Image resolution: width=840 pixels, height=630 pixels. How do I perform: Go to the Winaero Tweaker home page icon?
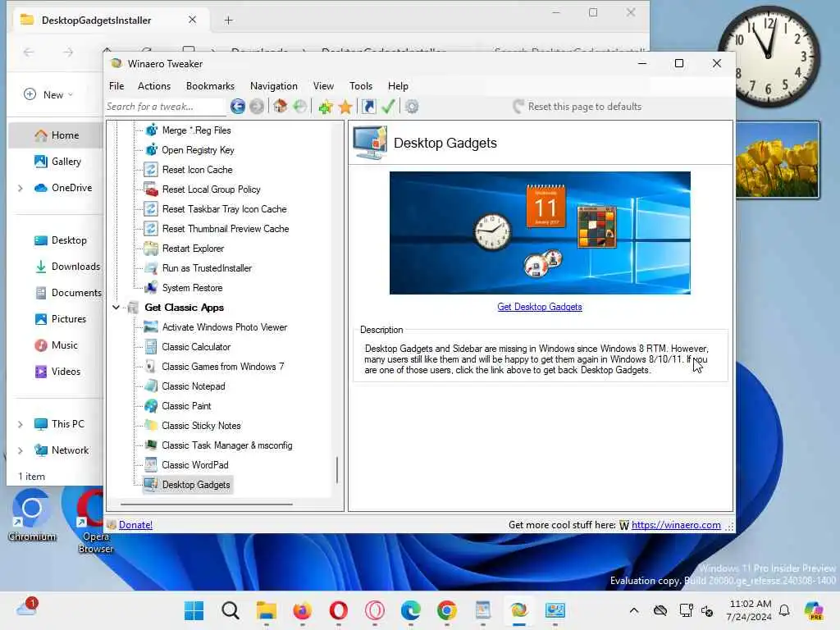click(x=281, y=107)
